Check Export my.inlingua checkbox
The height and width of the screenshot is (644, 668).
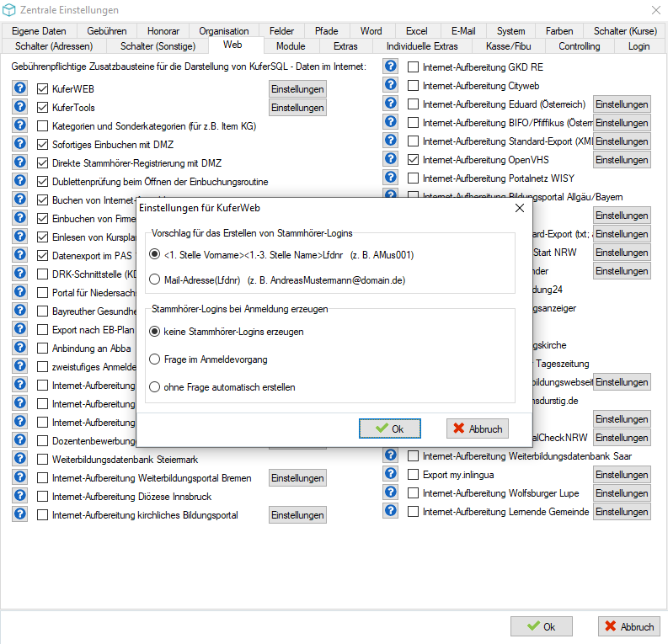tap(413, 474)
